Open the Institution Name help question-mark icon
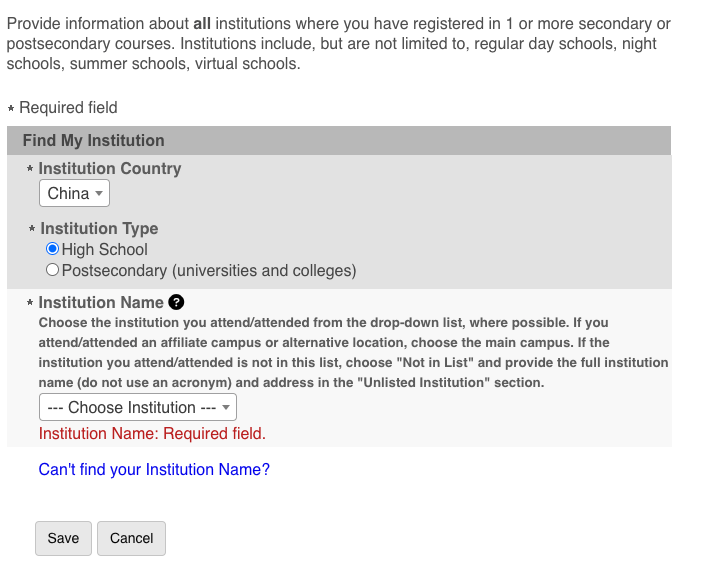The height and width of the screenshot is (563, 710). (176, 302)
